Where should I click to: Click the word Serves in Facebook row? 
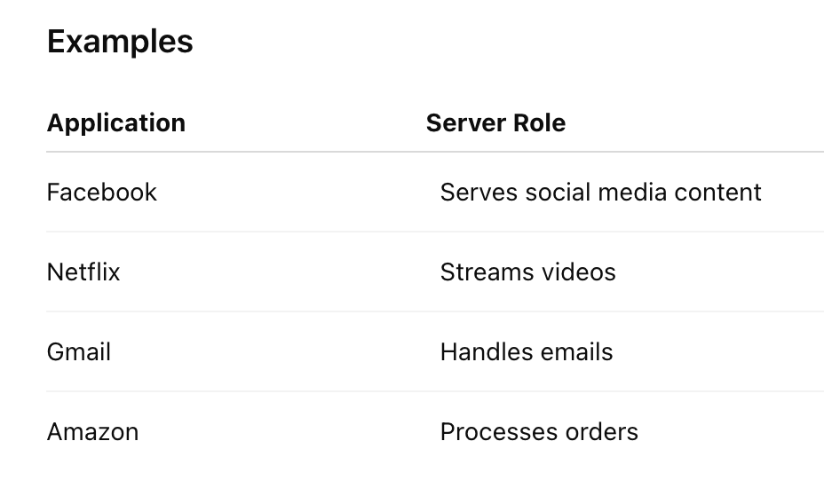(479, 193)
